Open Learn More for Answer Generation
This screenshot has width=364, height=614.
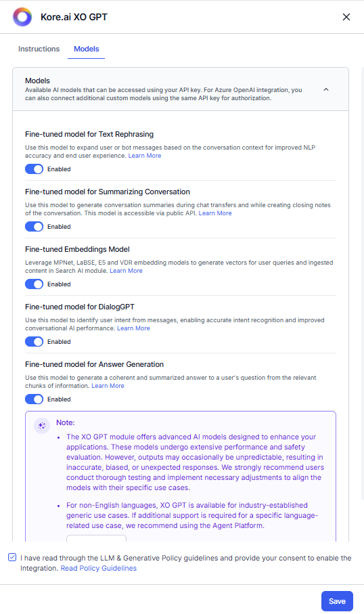click(108, 386)
